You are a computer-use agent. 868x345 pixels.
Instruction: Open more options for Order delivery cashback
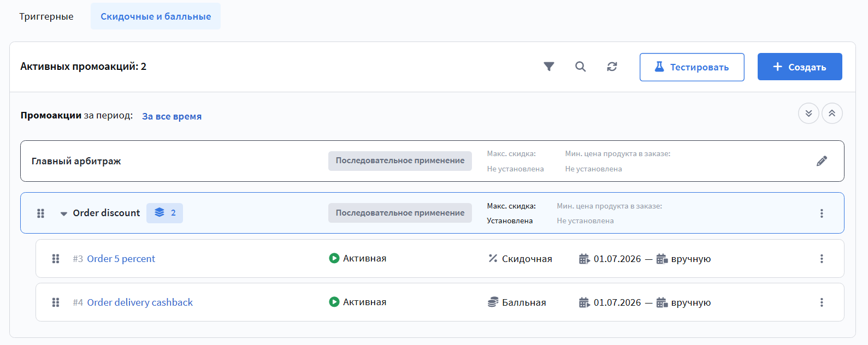pyautogui.click(x=822, y=302)
